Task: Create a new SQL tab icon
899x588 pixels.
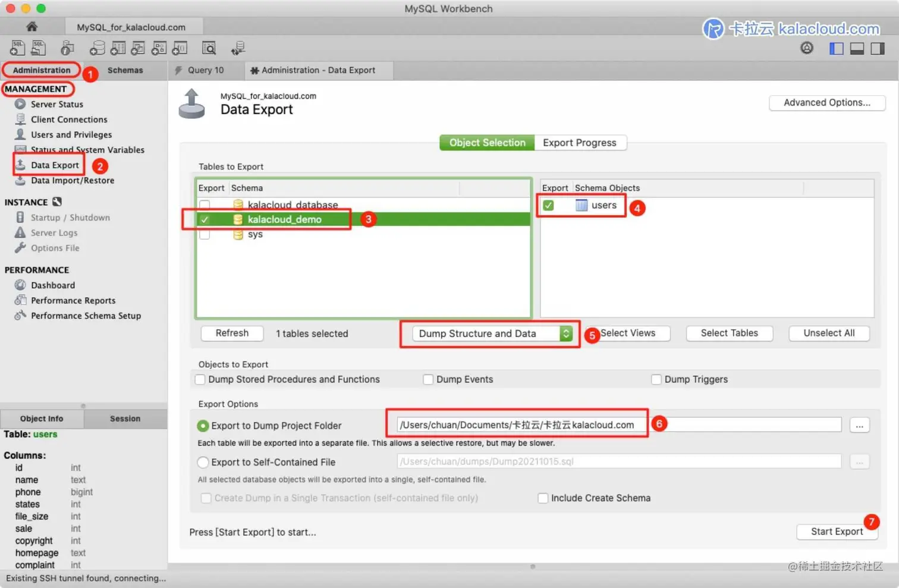Action: tap(18, 48)
